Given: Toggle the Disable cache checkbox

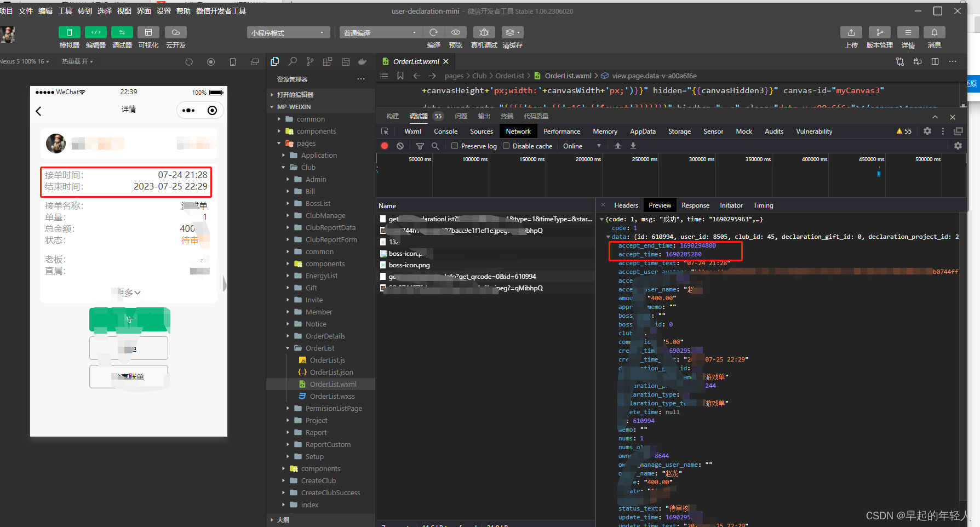Looking at the screenshot, I should [506, 146].
